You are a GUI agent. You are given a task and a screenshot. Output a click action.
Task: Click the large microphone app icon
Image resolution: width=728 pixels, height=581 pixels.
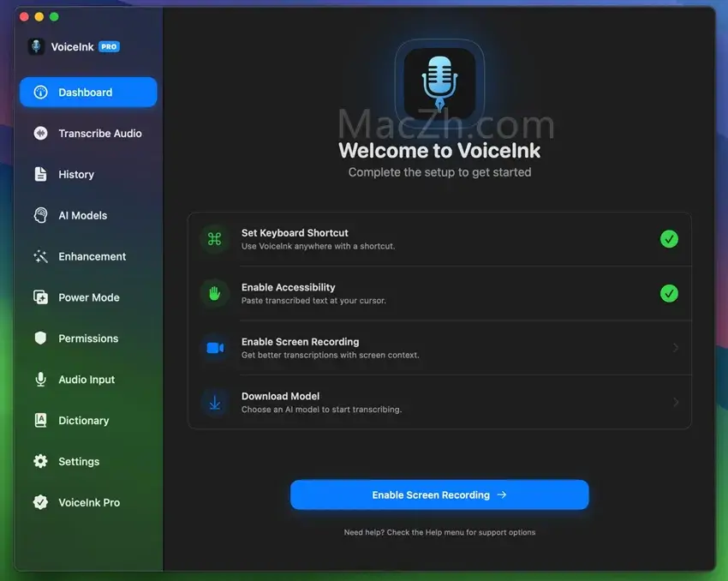(x=439, y=84)
